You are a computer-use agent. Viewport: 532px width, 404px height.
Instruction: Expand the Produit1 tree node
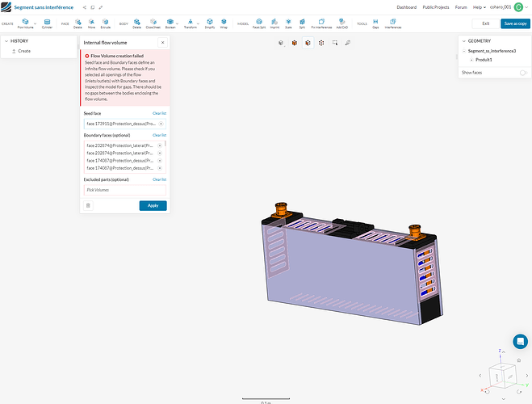pyautogui.click(x=471, y=60)
